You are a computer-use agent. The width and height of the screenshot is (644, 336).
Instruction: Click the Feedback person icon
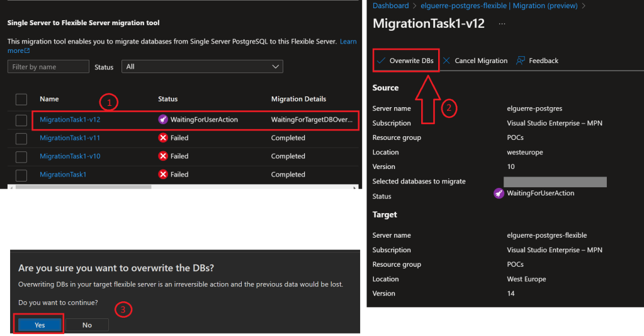point(521,61)
